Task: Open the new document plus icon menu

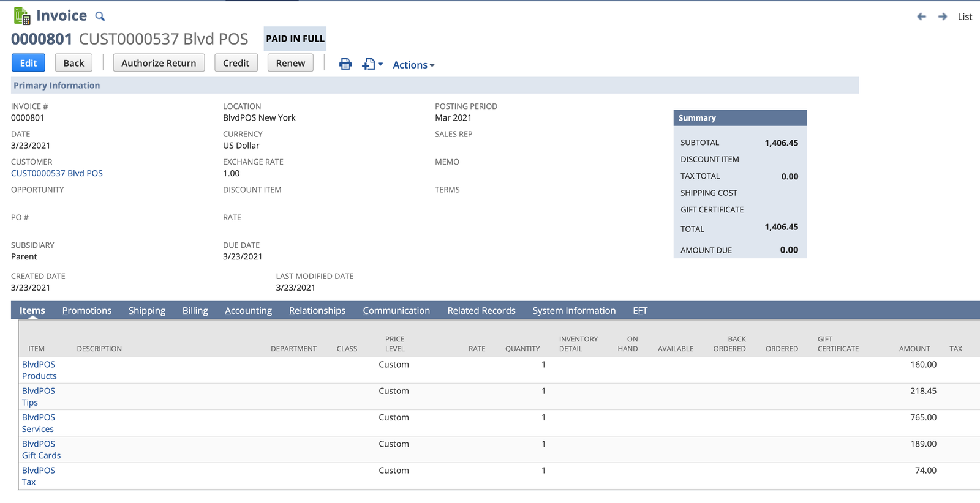Action: tap(372, 64)
